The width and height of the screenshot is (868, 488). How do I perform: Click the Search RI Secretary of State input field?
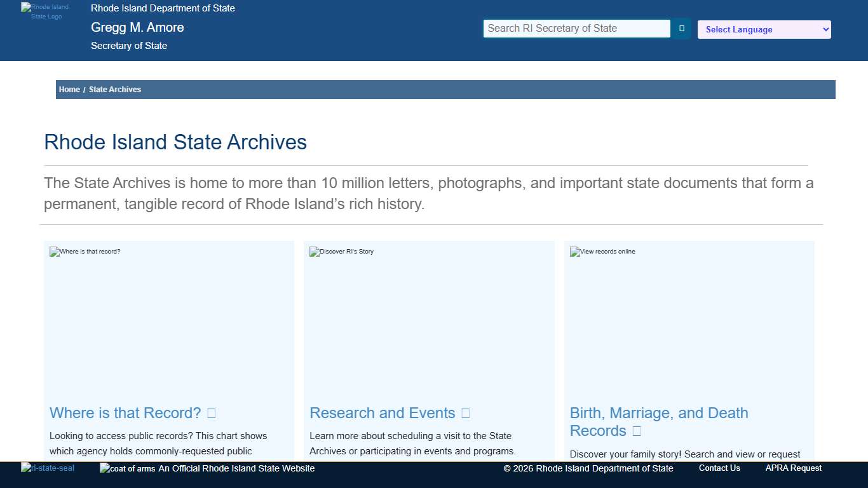(x=576, y=28)
